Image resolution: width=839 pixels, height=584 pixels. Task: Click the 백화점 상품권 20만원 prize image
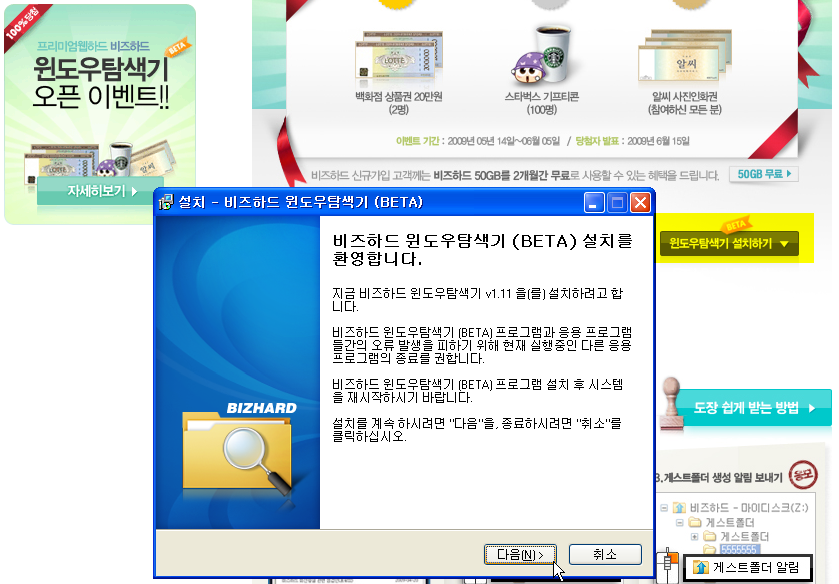399,56
